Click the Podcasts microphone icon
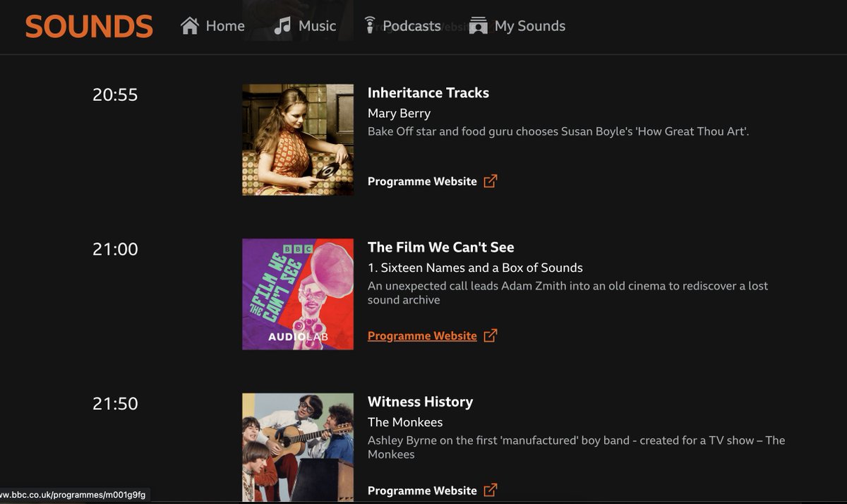This screenshot has width=847, height=504. coord(369,26)
